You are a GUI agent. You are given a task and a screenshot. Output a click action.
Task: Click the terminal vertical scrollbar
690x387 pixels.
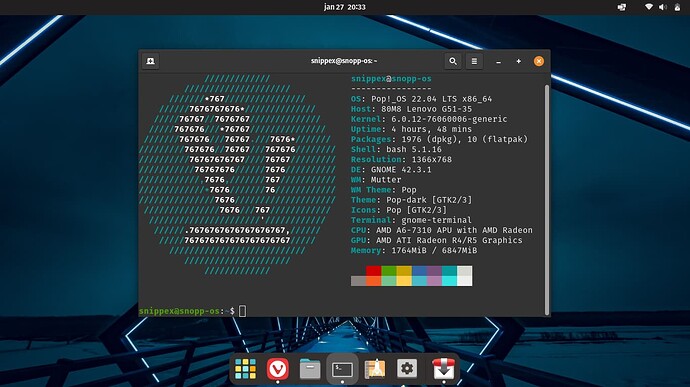547,199
